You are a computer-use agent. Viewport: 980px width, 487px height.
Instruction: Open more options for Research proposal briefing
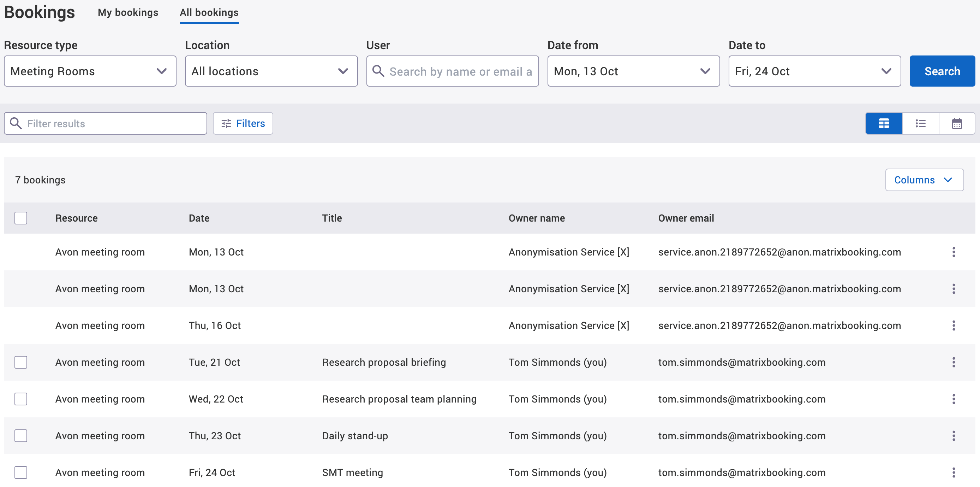(x=954, y=362)
